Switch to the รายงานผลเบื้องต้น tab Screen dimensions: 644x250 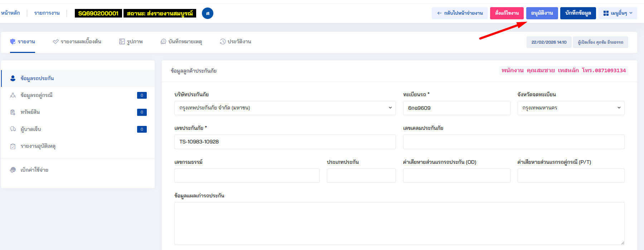point(77,42)
